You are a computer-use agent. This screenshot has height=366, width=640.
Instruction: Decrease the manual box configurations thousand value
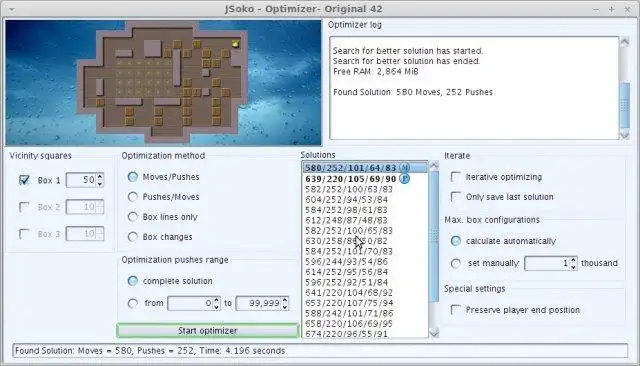coord(573,267)
